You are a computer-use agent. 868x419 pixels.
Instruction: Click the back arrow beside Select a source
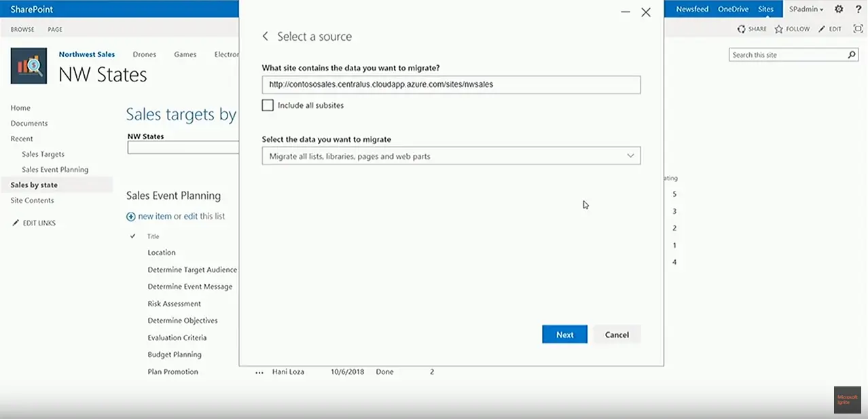point(266,37)
